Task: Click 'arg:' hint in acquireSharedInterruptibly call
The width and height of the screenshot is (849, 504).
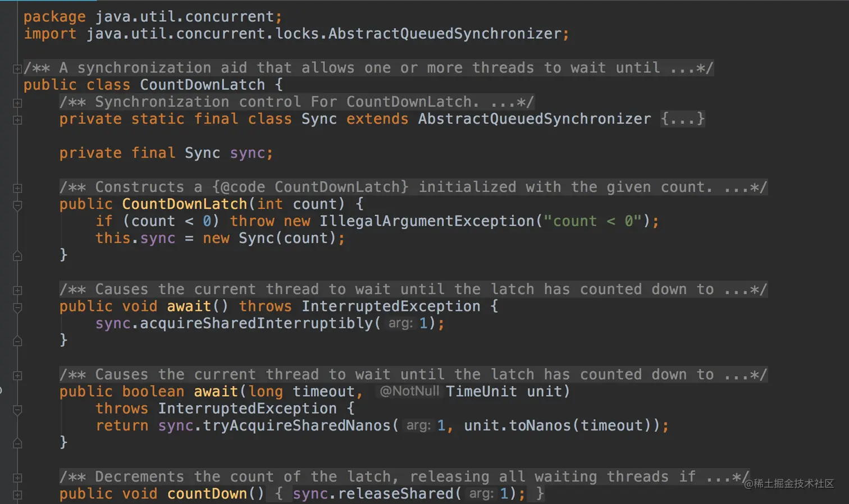Action: tap(400, 323)
